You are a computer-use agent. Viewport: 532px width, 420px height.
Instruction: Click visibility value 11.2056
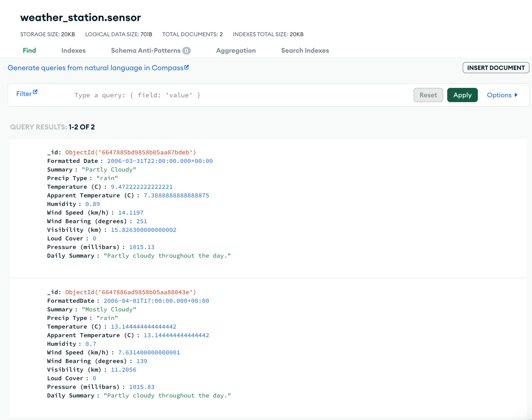124,370
